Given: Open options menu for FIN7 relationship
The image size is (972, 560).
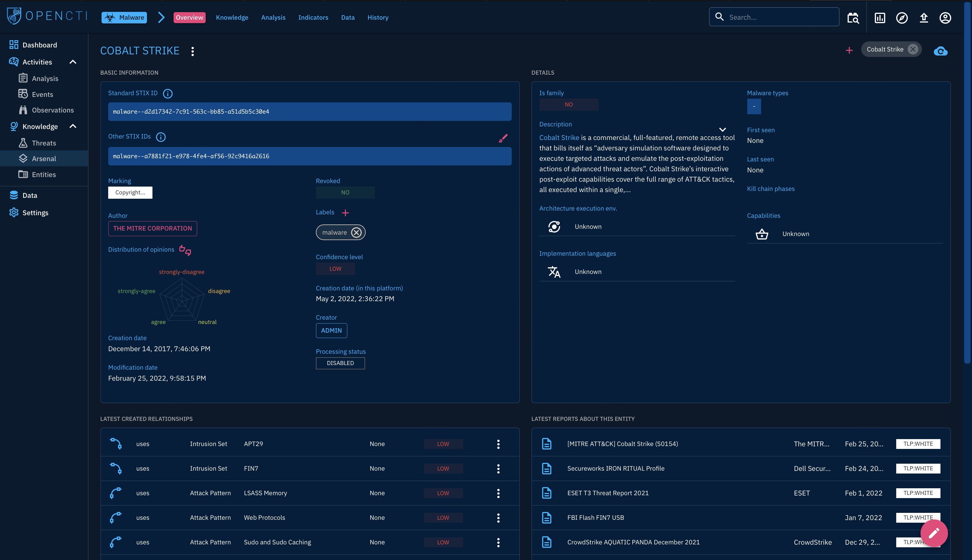Looking at the screenshot, I should (498, 469).
